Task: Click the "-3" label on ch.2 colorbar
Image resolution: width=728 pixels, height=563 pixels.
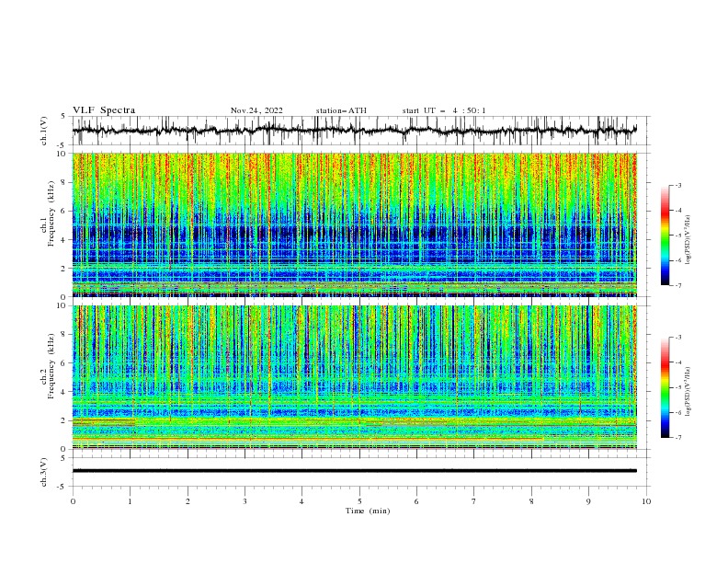Action: [678, 338]
